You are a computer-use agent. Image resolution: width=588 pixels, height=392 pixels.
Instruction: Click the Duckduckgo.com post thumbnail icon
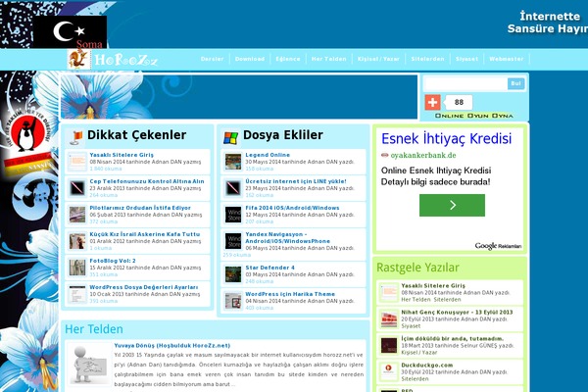[389, 370]
